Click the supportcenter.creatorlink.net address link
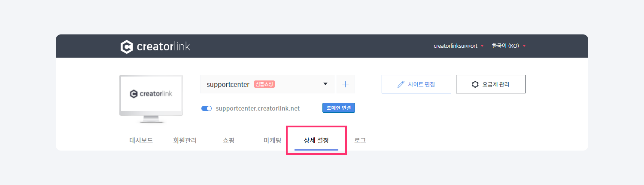This screenshot has width=644, height=185. (x=258, y=108)
